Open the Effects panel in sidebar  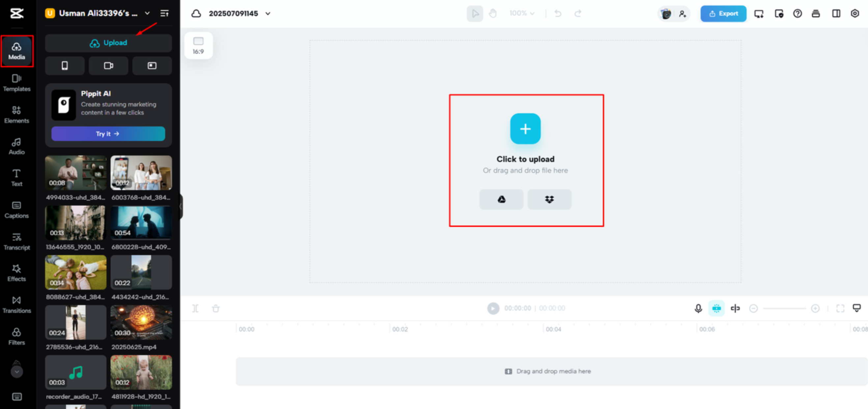[x=16, y=273]
